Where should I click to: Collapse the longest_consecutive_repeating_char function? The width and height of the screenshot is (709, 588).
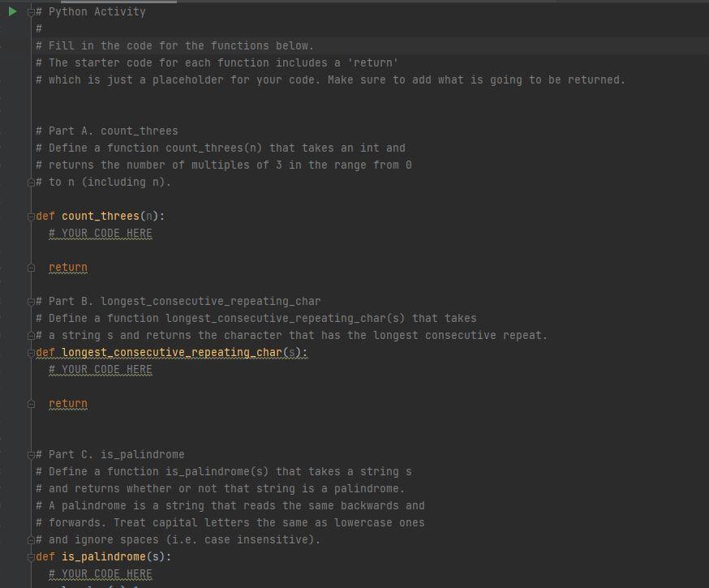pyautogui.click(x=30, y=352)
